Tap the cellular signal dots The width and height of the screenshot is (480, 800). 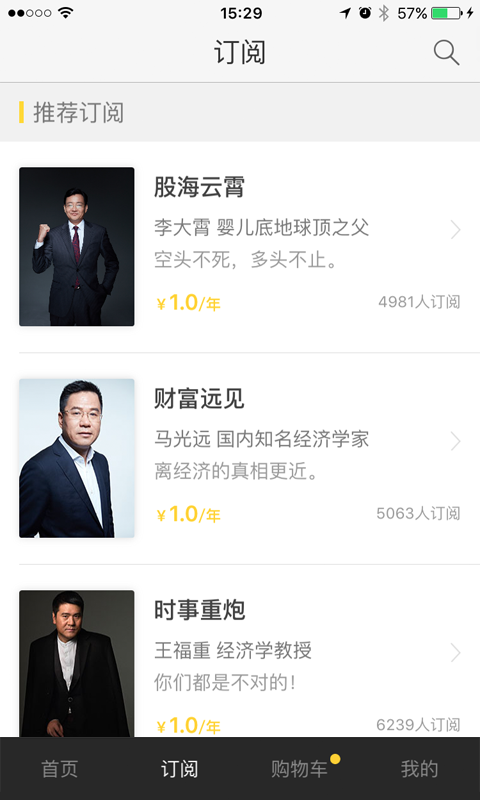pos(30,13)
